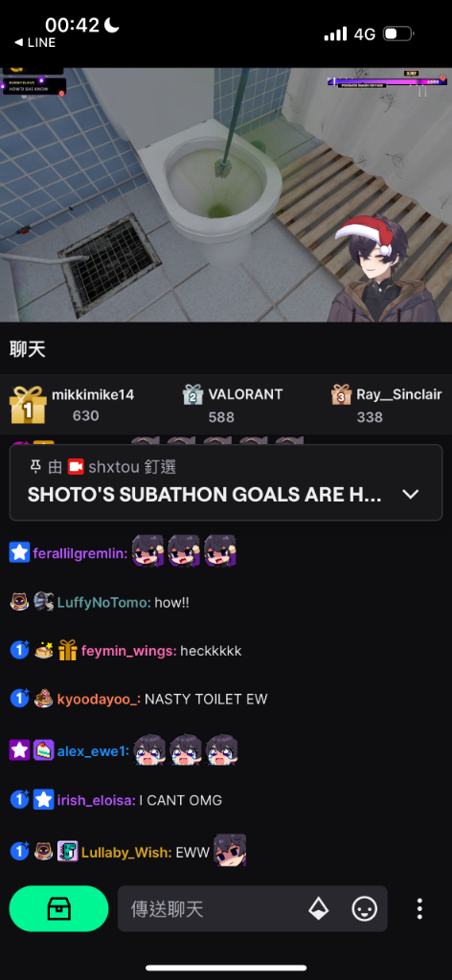This screenshot has width=452, height=980.
Task: Return to the LINE app
Action: tap(35, 42)
